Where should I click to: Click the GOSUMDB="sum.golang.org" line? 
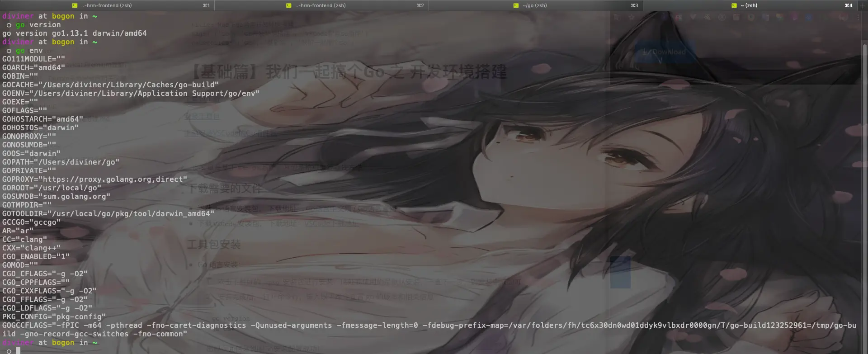56,197
